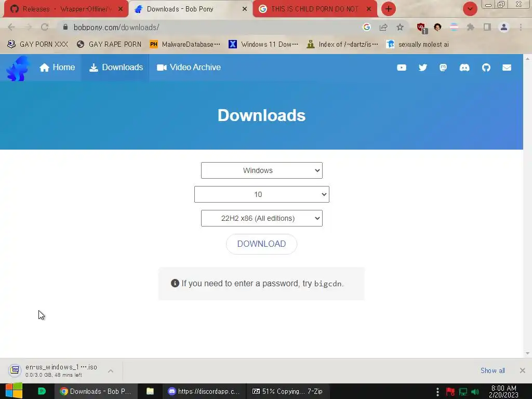
Task: Open the striped flag extension icon
Action: [x=454, y=27]
